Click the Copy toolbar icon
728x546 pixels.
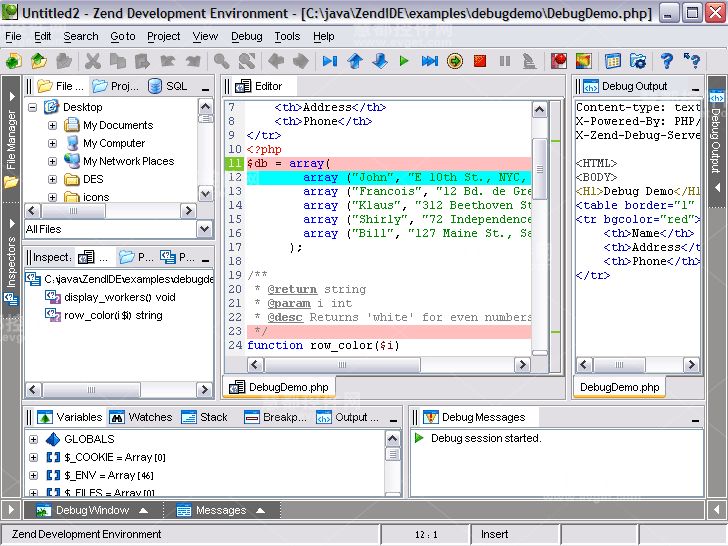tap(118, 61)
